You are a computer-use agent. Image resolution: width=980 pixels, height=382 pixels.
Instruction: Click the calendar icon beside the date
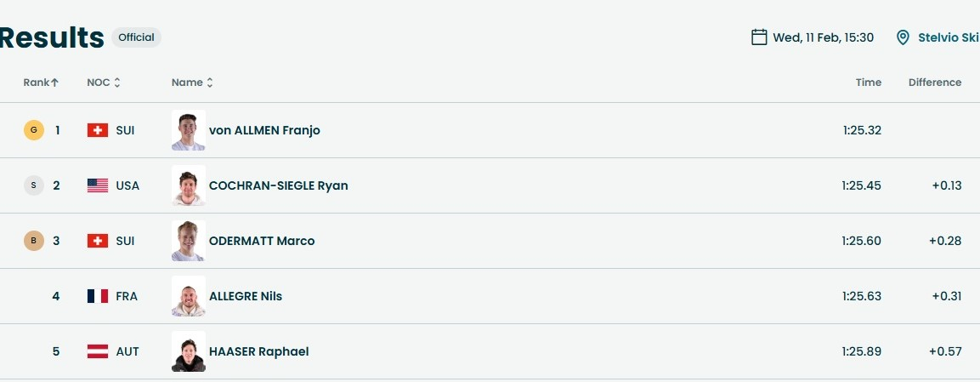click(x=759, y=37)
